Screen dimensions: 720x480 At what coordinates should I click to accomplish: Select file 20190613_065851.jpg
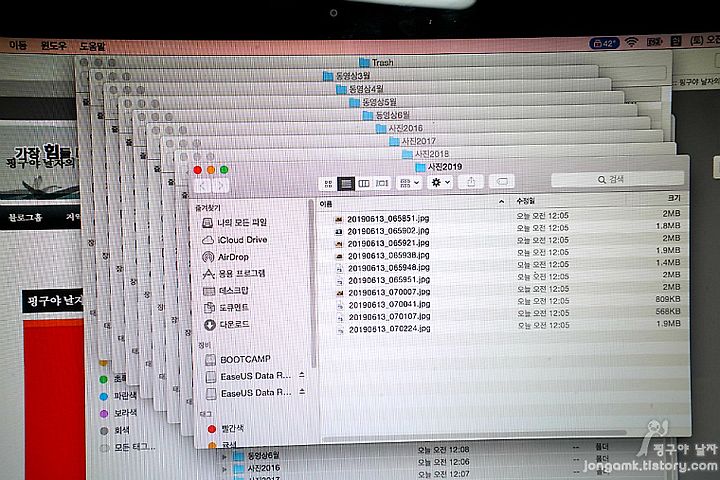coord(388,219)
